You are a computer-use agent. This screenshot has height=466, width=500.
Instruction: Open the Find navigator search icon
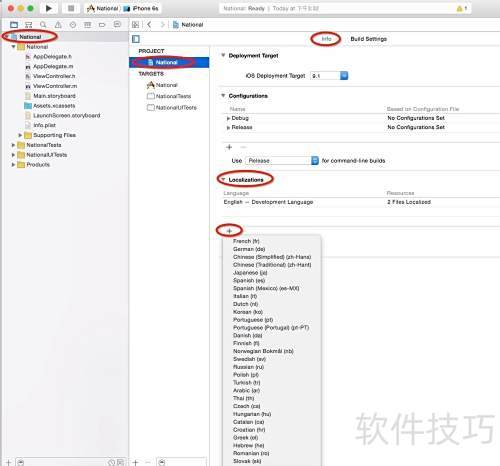(x=43, y=25)
